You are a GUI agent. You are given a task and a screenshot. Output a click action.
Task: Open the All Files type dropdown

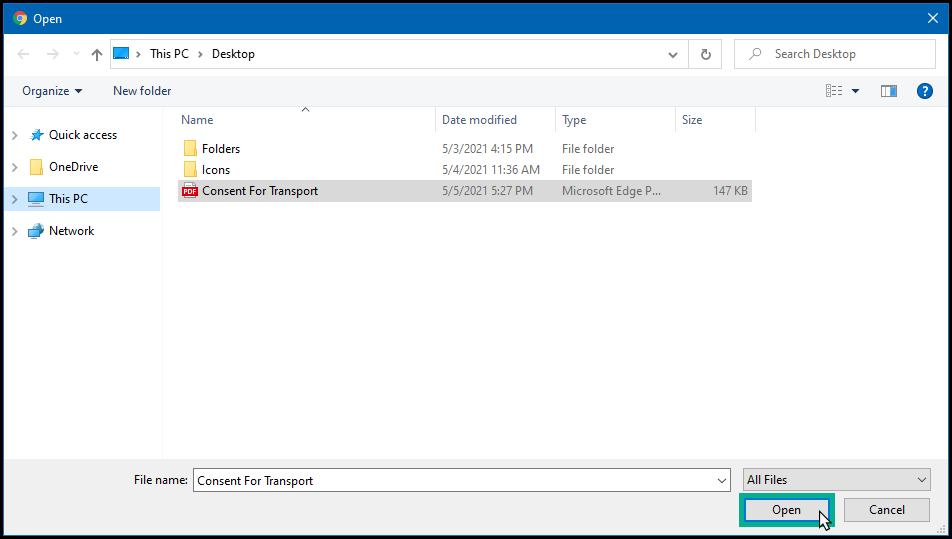click(836, 480)
